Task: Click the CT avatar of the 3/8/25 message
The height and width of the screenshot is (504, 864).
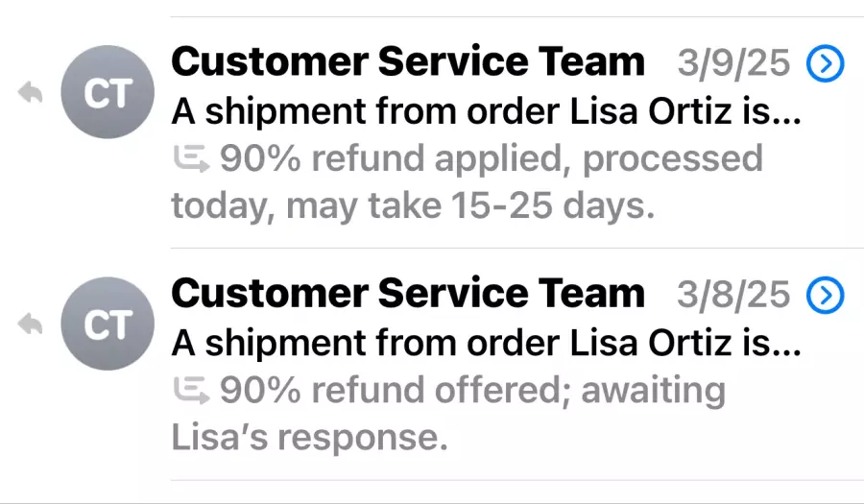Action: (107, 324)
